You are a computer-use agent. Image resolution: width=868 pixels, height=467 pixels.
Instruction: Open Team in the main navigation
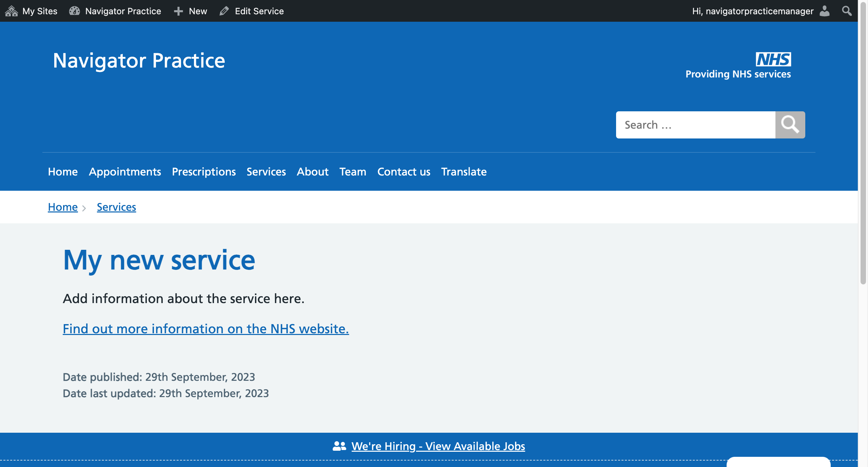(353, 172)
